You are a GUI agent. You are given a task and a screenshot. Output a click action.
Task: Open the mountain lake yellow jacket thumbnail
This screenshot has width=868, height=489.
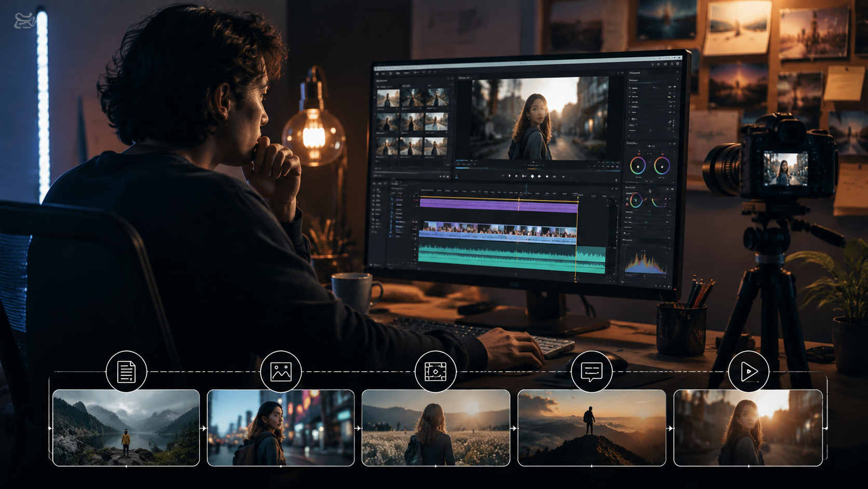[126, 428]
